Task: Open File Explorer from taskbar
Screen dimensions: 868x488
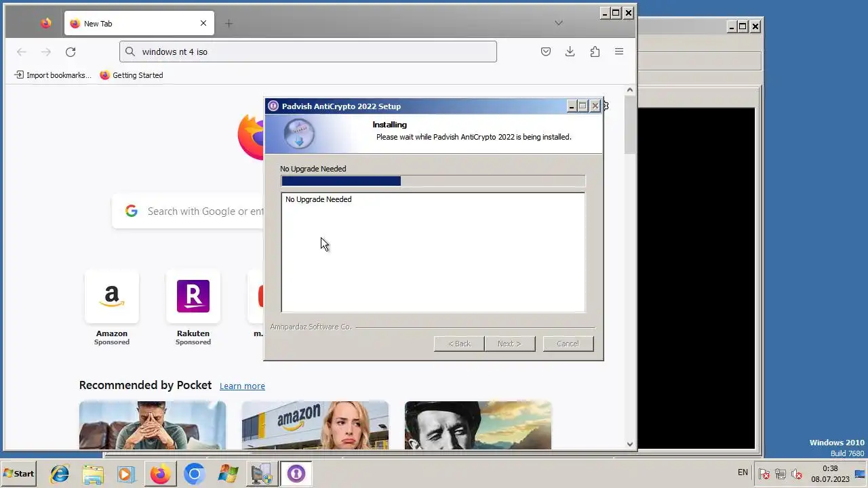Action: pos(93,474)
